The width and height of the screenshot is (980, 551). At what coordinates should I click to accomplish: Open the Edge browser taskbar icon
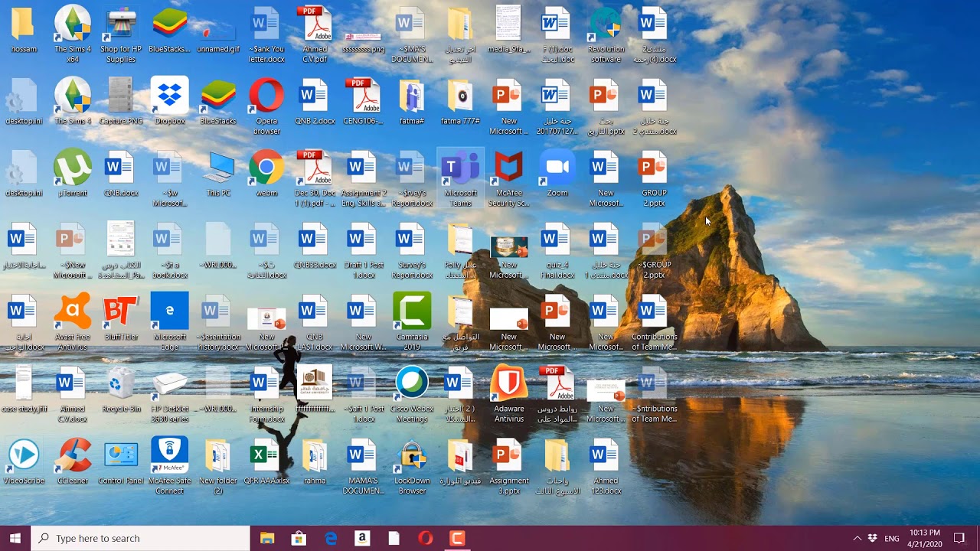331,538
